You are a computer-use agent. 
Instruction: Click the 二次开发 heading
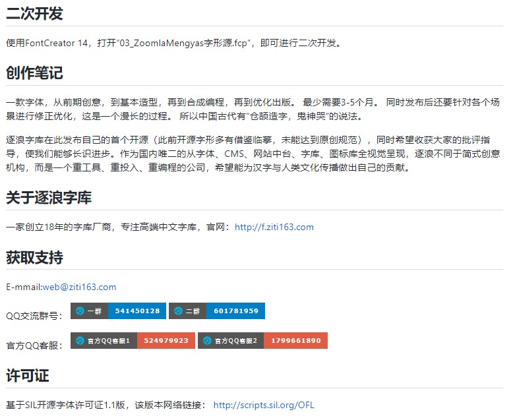tap(34, 13)
